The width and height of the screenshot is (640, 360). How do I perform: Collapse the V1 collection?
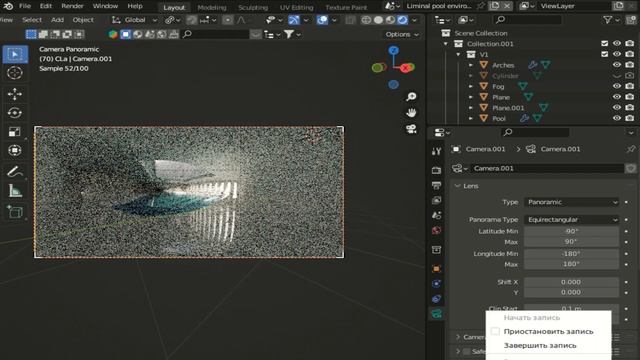click(458, 54)
